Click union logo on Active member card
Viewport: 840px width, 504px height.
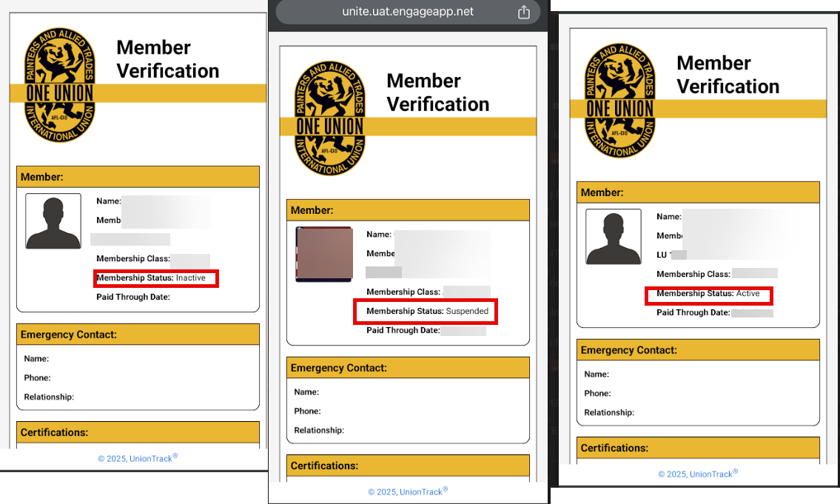coord(619,101)
